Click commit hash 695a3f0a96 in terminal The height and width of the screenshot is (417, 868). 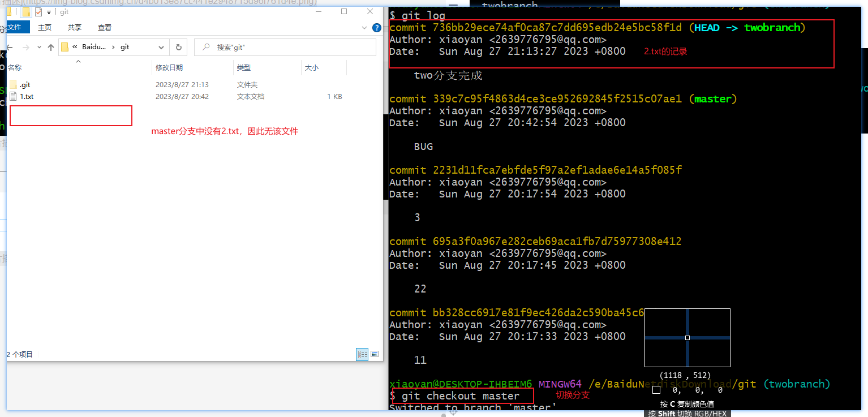click(x=557, y=242)
